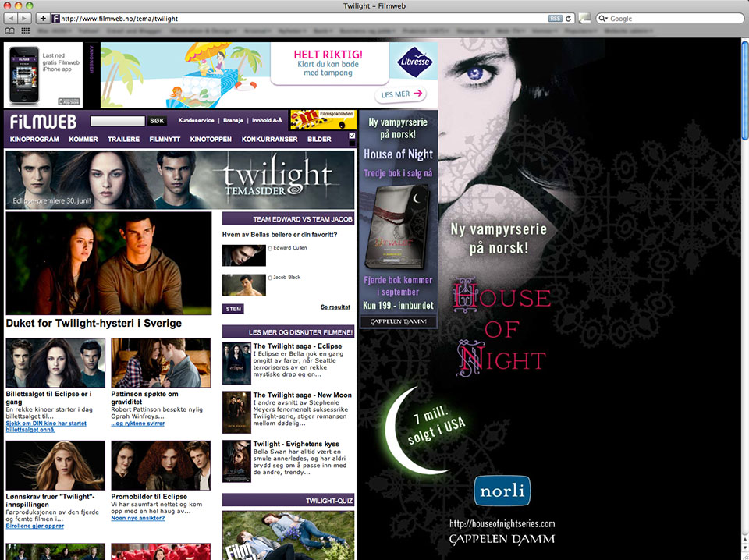Open the BILDER menu item
Image resolution: width=749 pixels, height=560 pixels.
(319, 139)
